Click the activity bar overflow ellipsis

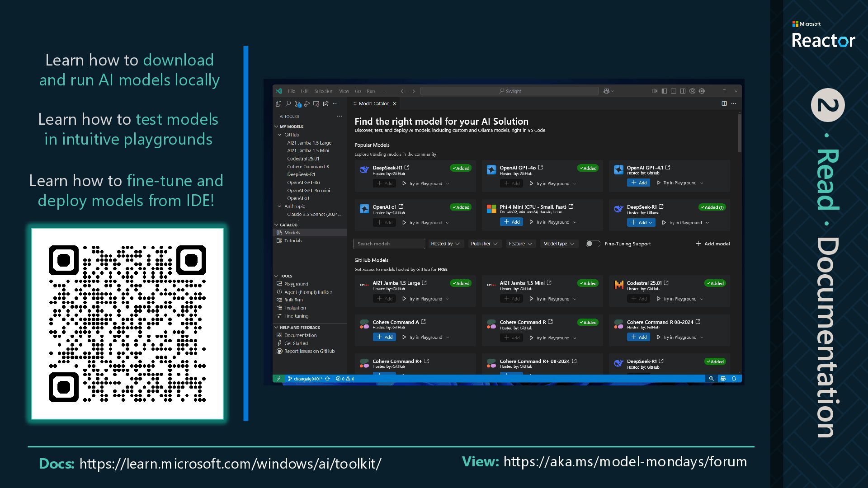pyautogui.click(x=335, y=103)
